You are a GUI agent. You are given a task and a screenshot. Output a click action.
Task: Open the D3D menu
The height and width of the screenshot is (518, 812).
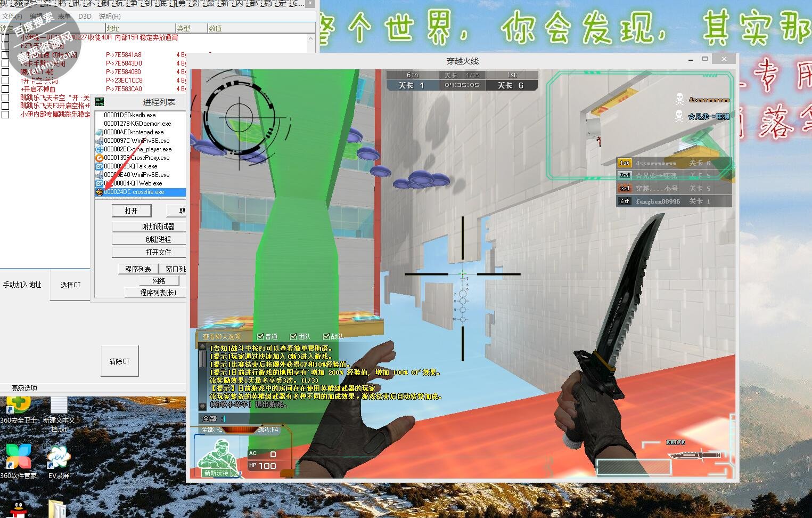click(85, 17)
